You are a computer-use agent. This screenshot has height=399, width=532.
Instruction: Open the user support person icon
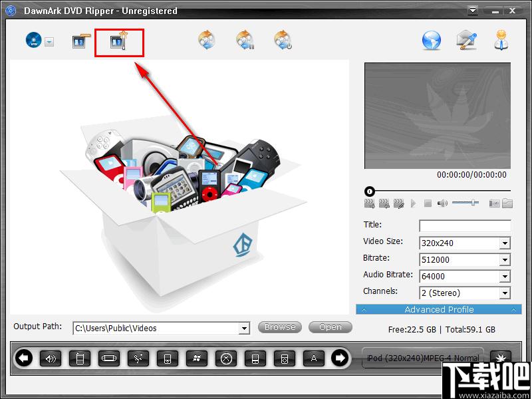(x=501, y=41)
